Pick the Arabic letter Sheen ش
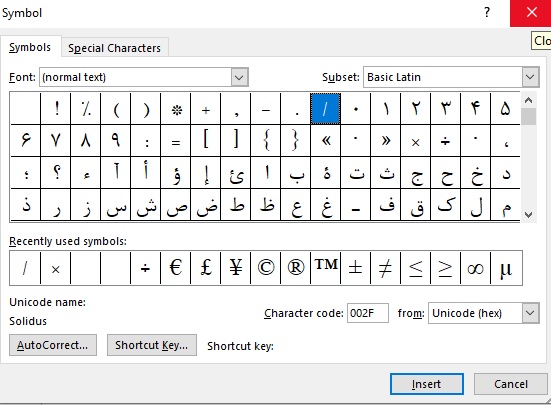This screenshot has height=405, width=551. 145,205
